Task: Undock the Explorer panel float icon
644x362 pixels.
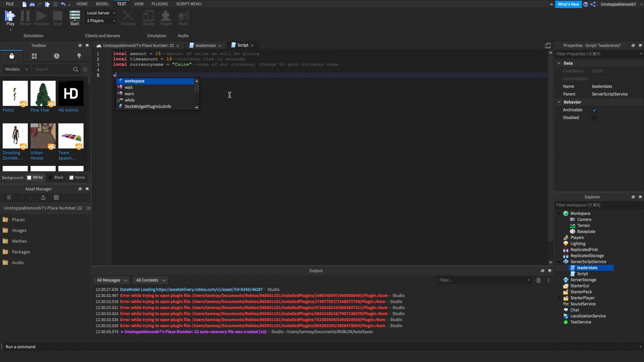Action: point(633,197)
